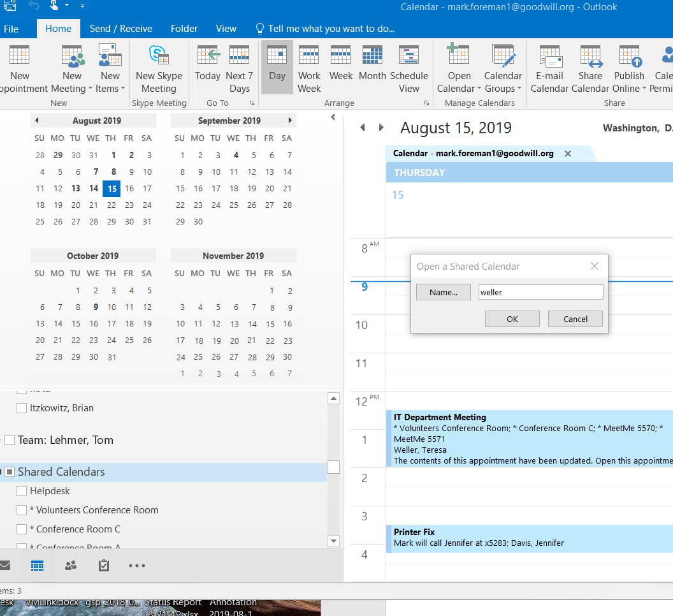Open the Send / Receive tab

tap(121, 29)
